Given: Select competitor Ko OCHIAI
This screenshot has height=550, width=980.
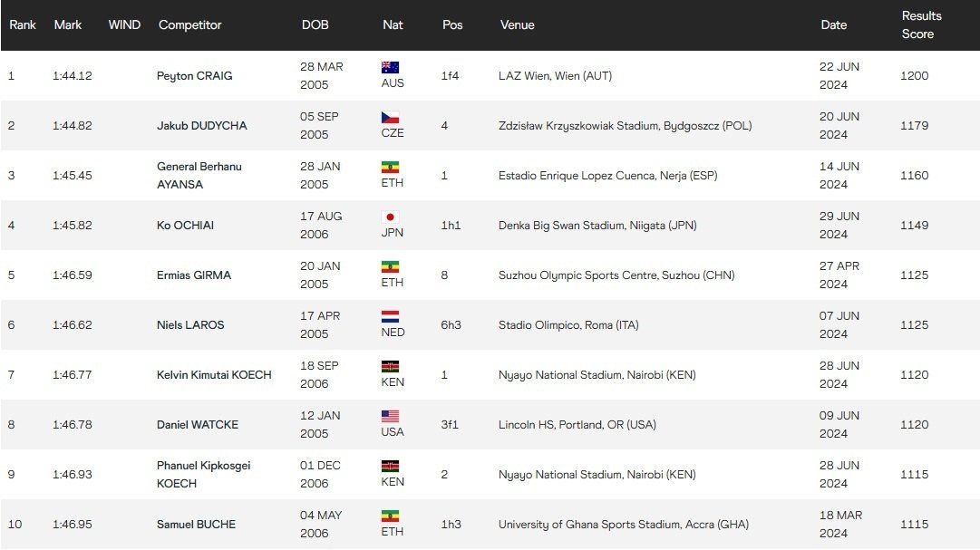Looking at the screenshot, I should pyautogui.click(x=188, y=226).
